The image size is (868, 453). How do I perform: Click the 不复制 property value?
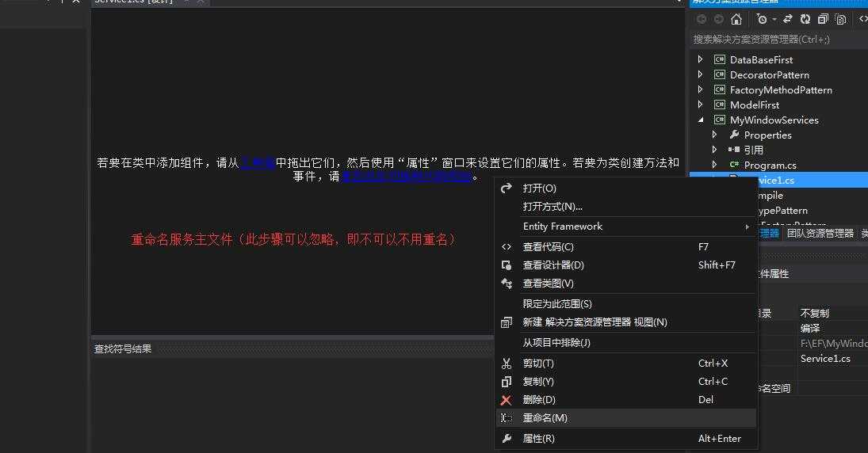click(x=815, y=313)
